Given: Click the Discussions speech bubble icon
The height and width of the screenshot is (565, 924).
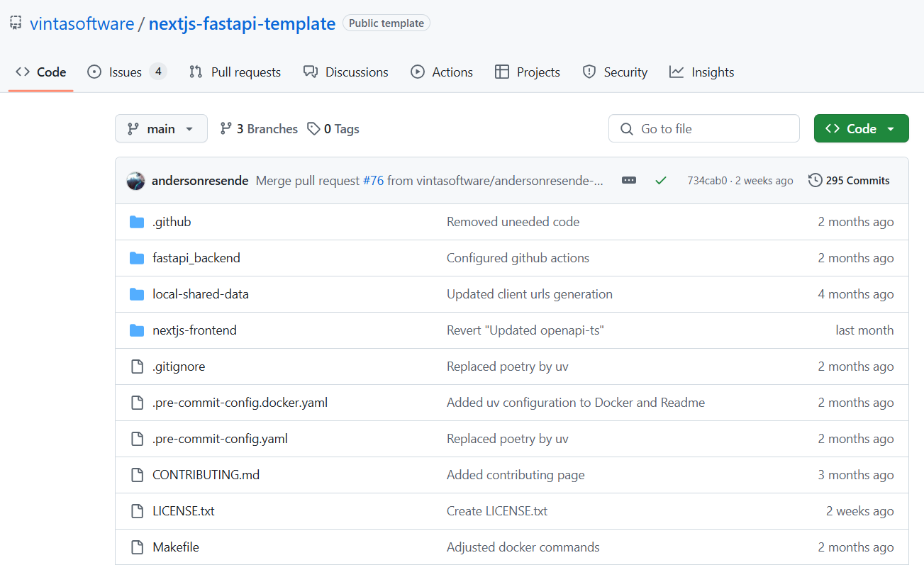Looking at the screenshot, I should [x=310, y=72].
